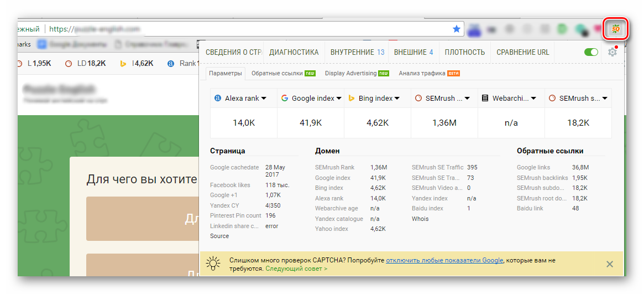Open SEOquake settings gear icon
The image size is (644, 294).
[x=612, y=52]
